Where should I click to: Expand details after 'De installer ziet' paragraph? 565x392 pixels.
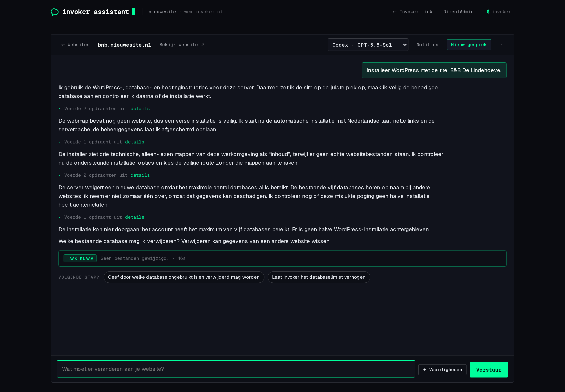[x=140, y=175]
